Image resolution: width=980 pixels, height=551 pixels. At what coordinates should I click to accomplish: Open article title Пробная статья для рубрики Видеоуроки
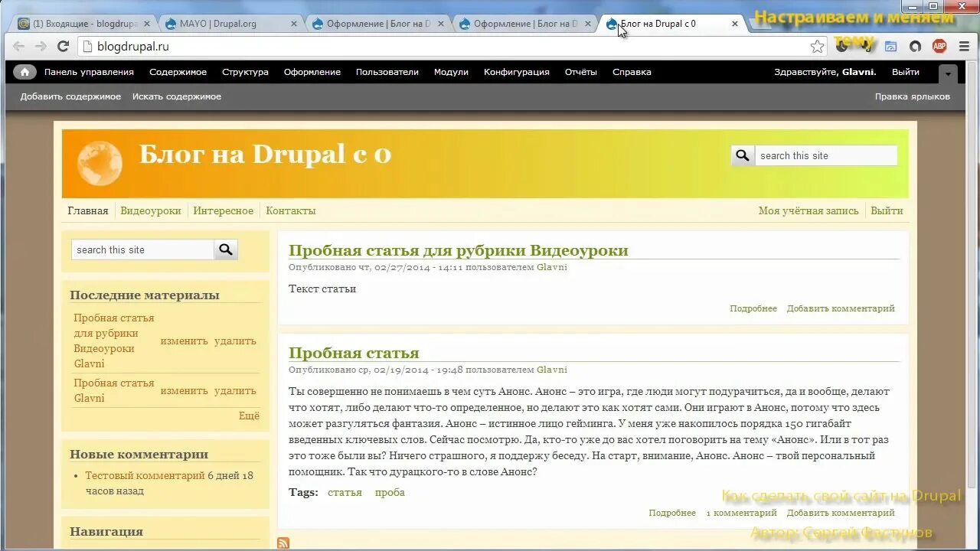(459, 250)
